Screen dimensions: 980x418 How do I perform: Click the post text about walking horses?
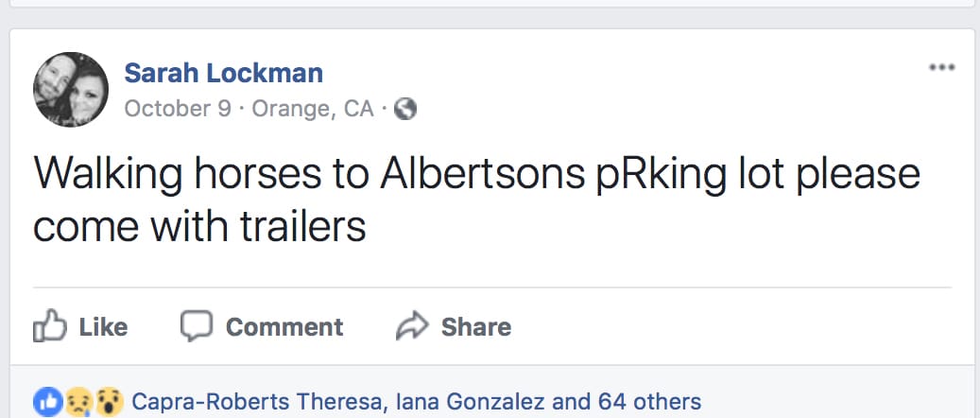pyautogui.click(x=476, y=176)
